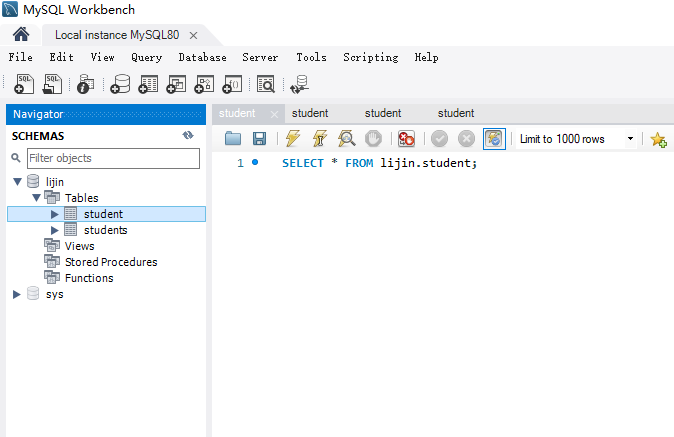Screen dimensions: 674x437
Task: Select the students table in tree
Action: 106,230
